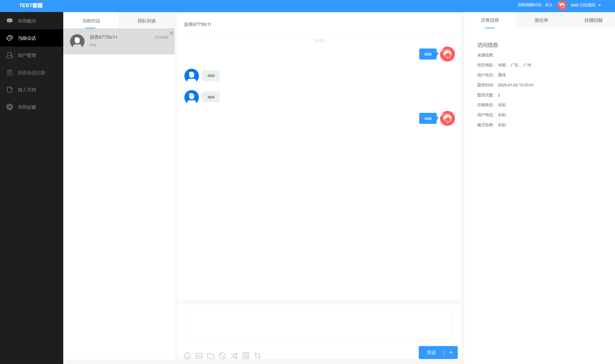Click the message input text area
Image resolution: width=615 pixels, height=364 pixels.
pos(318,325)
